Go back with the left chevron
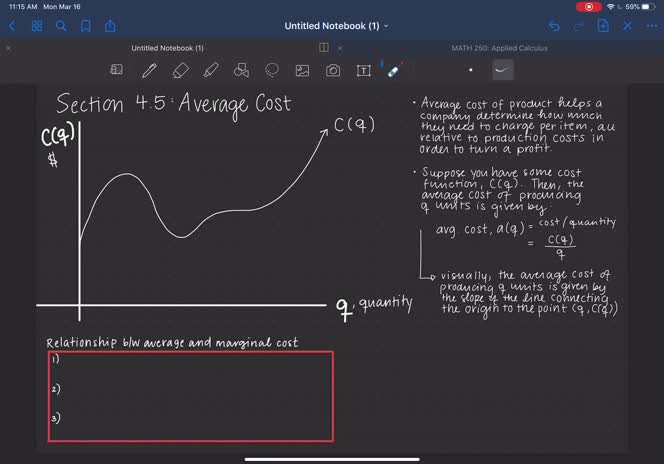The height and width of the screenshot is (464, 664). [11, 26]
